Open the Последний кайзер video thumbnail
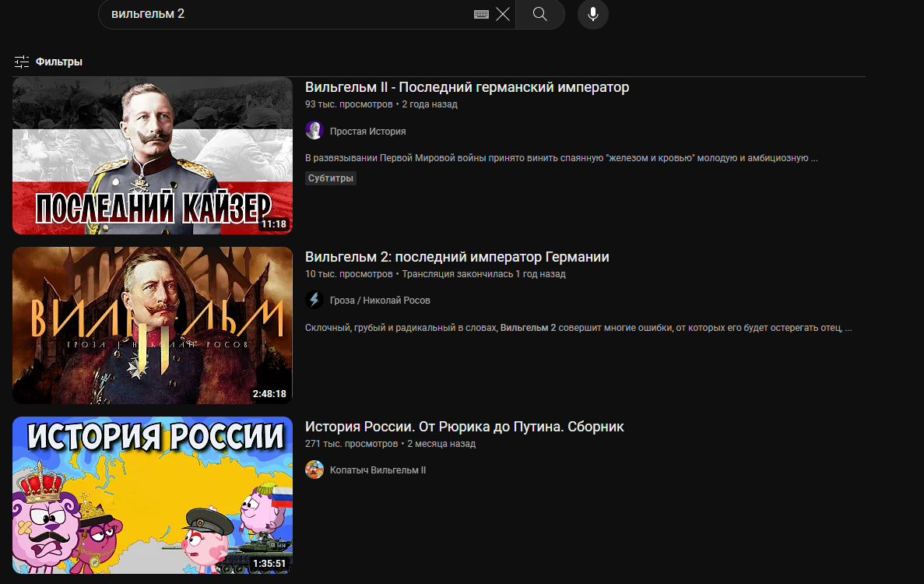924x584 pixels. coord(153,156)
